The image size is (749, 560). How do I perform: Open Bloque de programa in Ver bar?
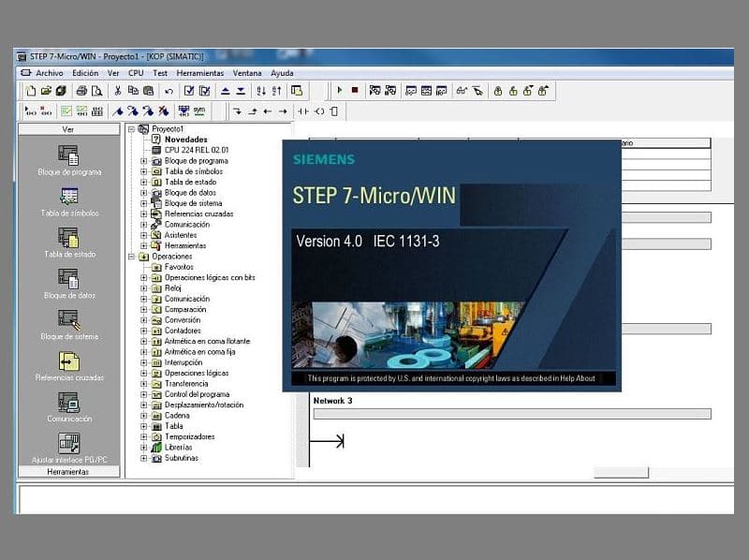[x=68, y=160]
